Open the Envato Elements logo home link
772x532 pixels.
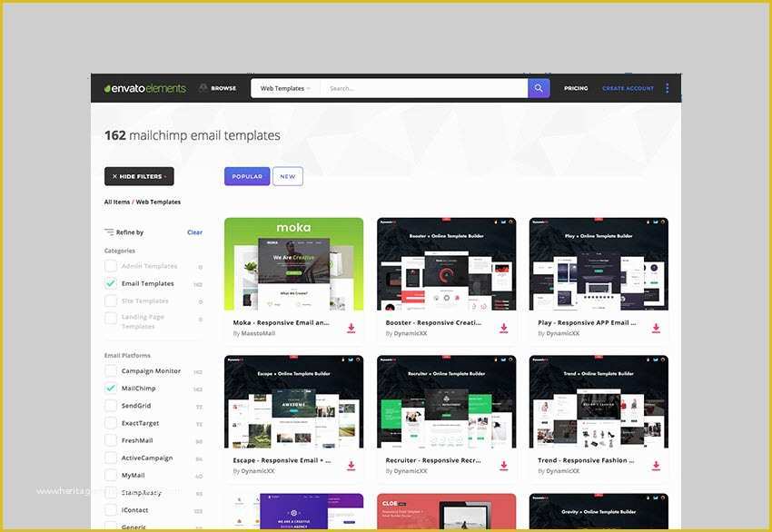click(144, 88)
